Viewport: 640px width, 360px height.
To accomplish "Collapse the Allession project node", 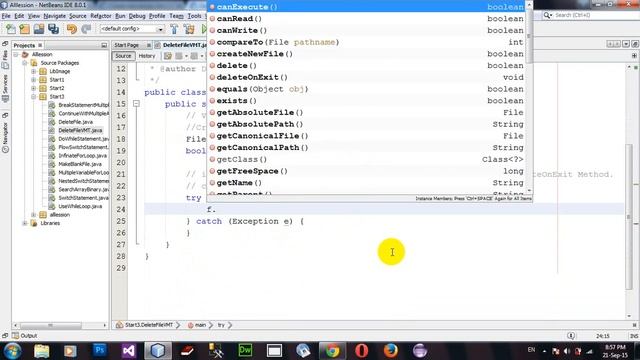I will (x=16, y=54).
